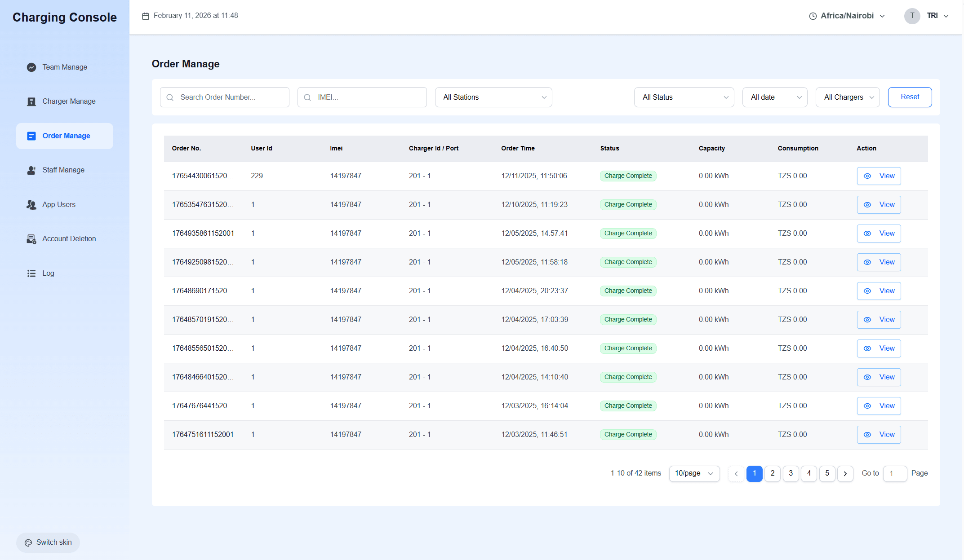
Task: Click the calendar icon beside the date
Action: click(146, 16)
